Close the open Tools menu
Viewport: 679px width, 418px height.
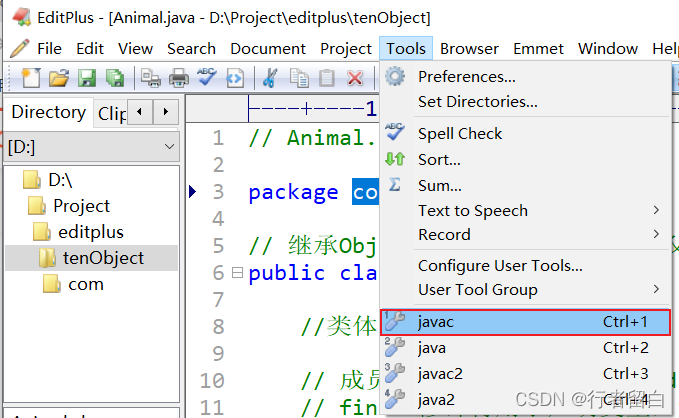[x=406, y=49]
